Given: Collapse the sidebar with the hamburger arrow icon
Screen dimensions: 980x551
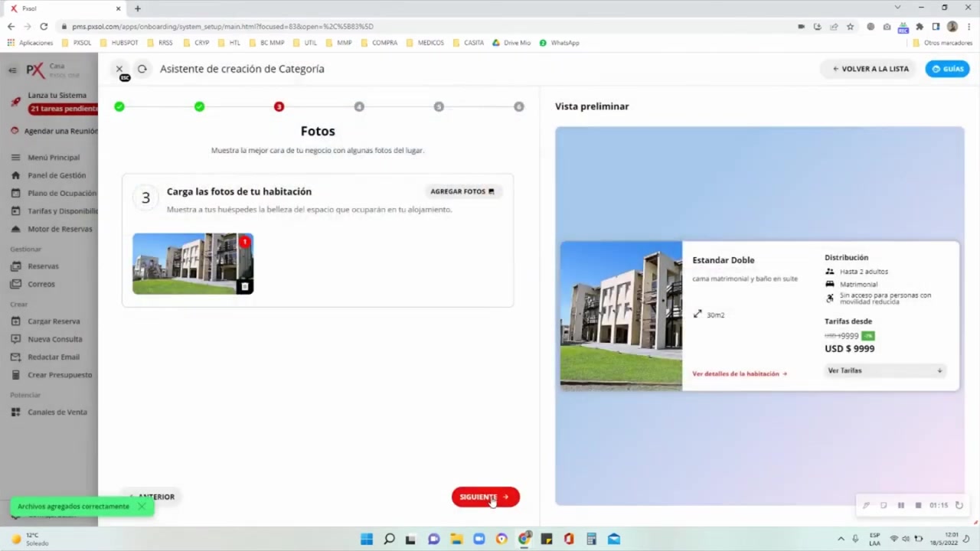Looking at the screenshot, I should tap(12, 70).
